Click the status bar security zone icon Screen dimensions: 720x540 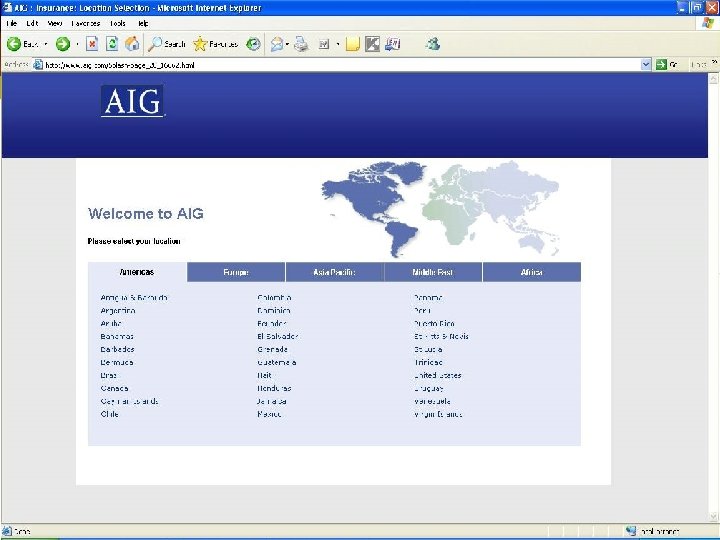coord(631,531)
